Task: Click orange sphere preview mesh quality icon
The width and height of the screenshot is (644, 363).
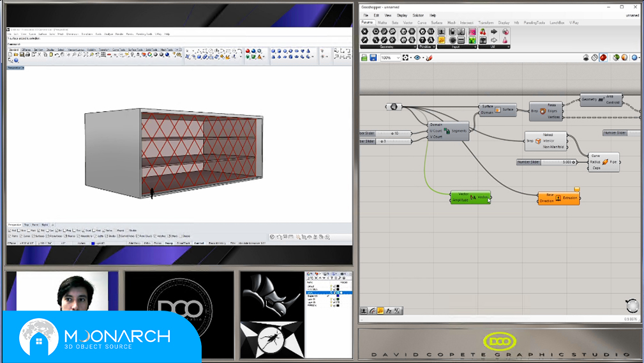Action: 624,58
